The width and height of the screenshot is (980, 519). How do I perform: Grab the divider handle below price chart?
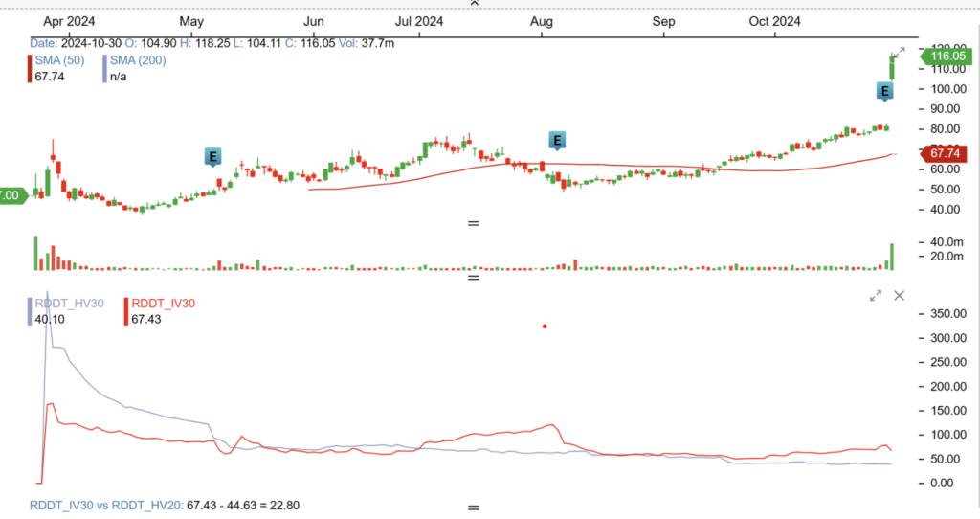click(474, 223)
